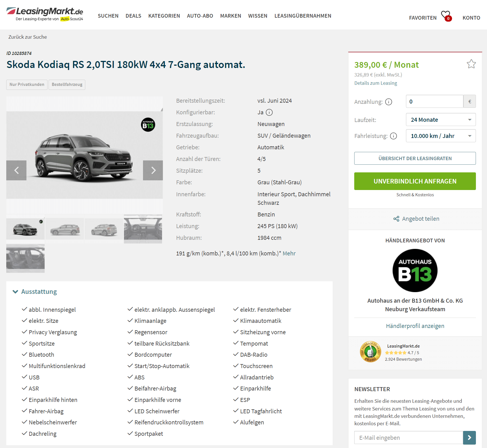This screenshot has height=448, width=487.
Task: Click the E-Mail eingeben field
Action: (409, 438)
